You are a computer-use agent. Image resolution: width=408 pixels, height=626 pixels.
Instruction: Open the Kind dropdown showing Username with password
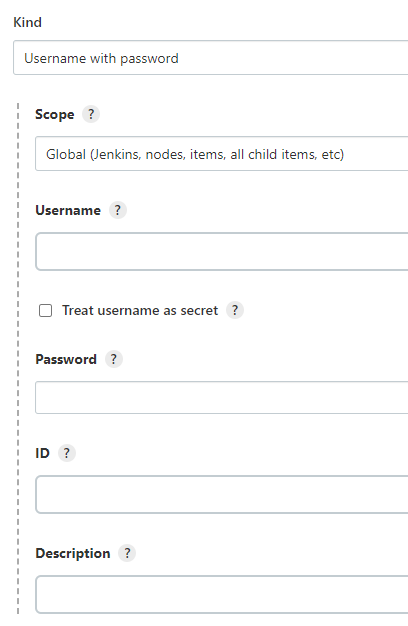click(x=211, y=58)
